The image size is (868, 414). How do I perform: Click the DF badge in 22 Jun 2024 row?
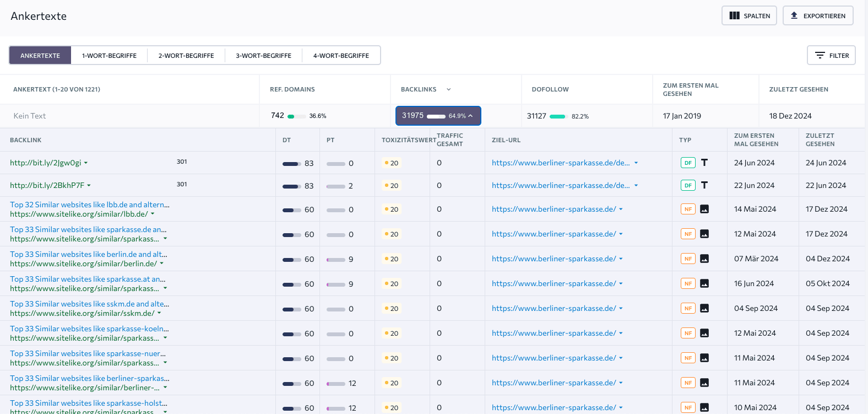tap(688, 185)
